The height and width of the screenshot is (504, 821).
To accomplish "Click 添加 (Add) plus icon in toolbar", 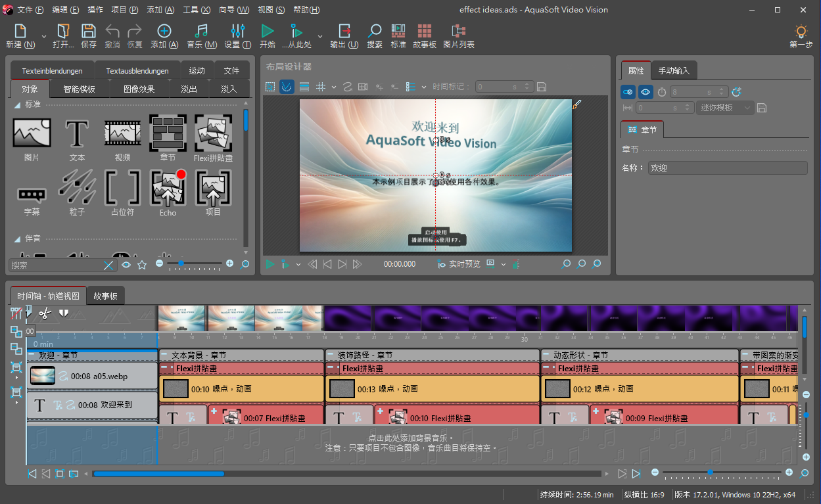I will [164, 31].
